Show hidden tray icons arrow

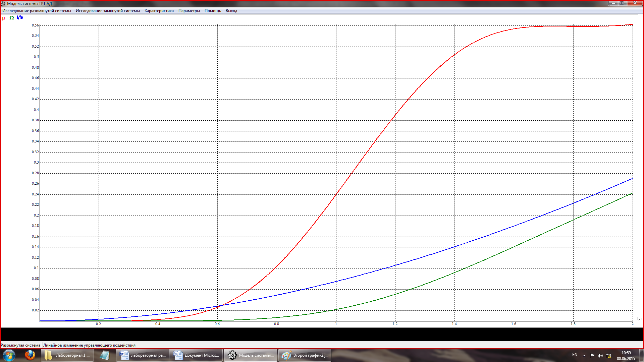coord(584,356)
